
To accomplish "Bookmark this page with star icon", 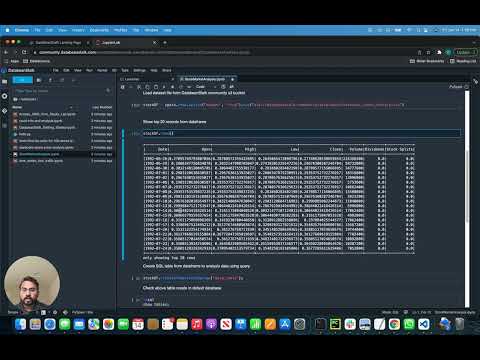I will coord(428,52).
